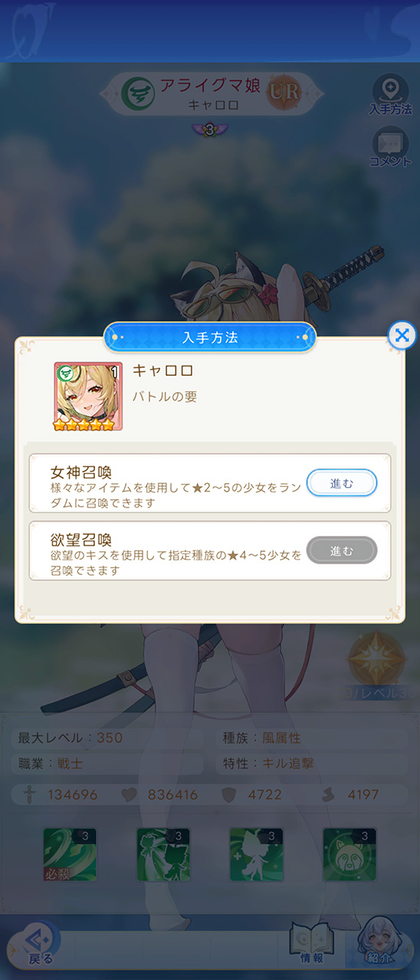Viewport: 420px width, 980px height.
Task: Open the 入手方法 icon at top right
Action: pyautogui.click(x=390, y=95)
